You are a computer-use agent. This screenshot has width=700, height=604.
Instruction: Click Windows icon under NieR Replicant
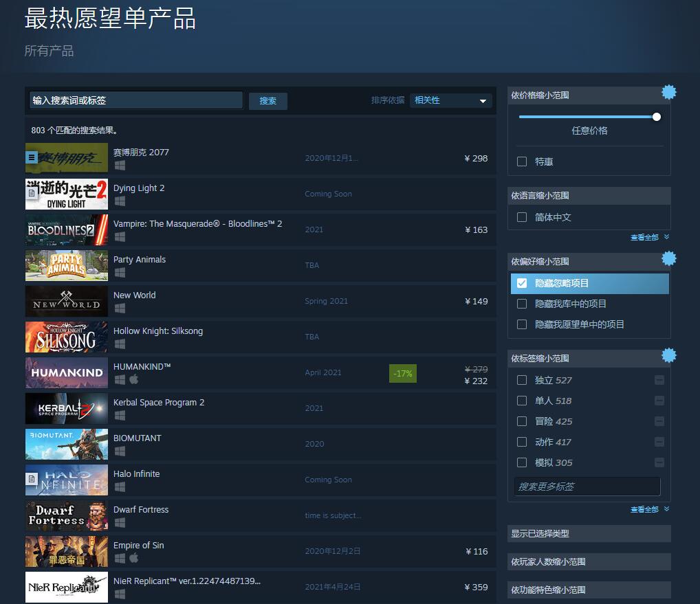(x=120, y=594)
